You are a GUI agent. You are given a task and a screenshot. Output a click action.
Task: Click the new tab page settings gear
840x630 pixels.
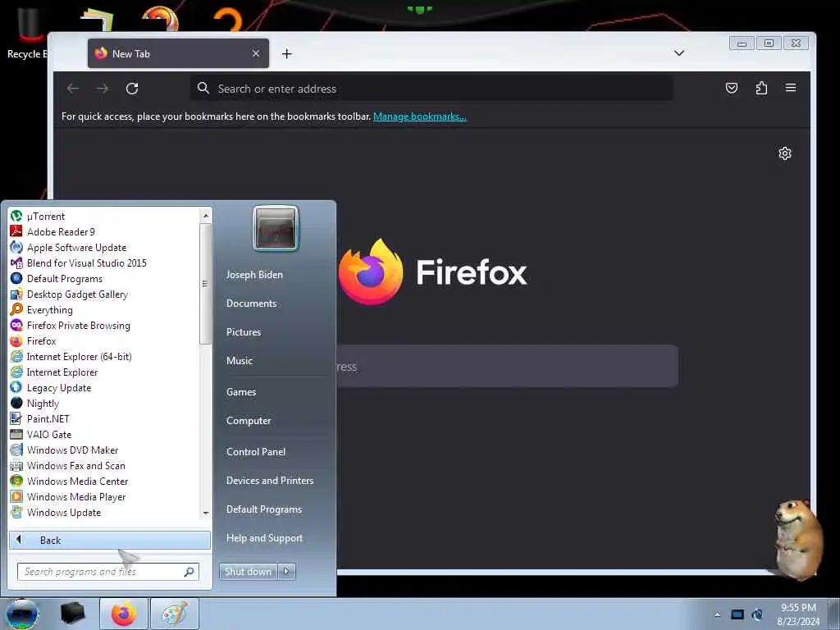785,153
